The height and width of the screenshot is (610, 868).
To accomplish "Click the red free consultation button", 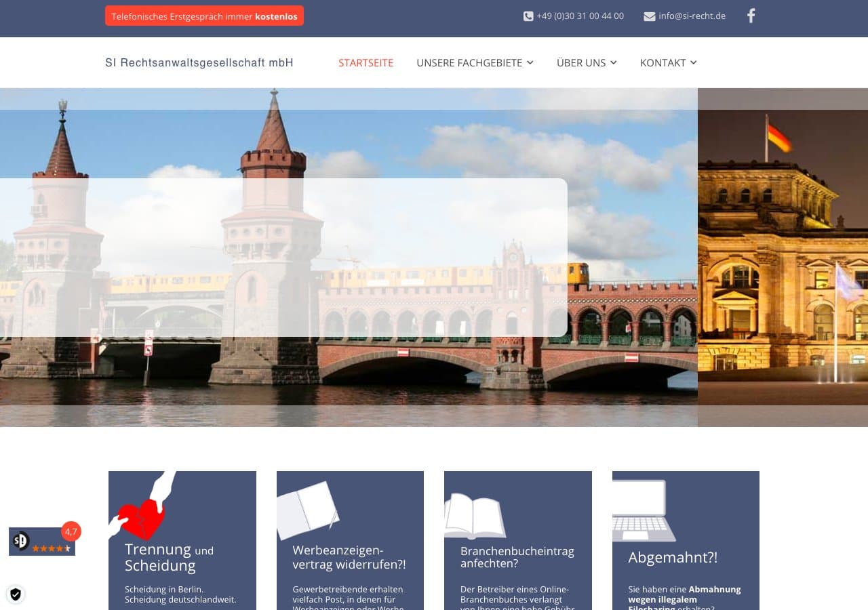I will click(204, 16).
